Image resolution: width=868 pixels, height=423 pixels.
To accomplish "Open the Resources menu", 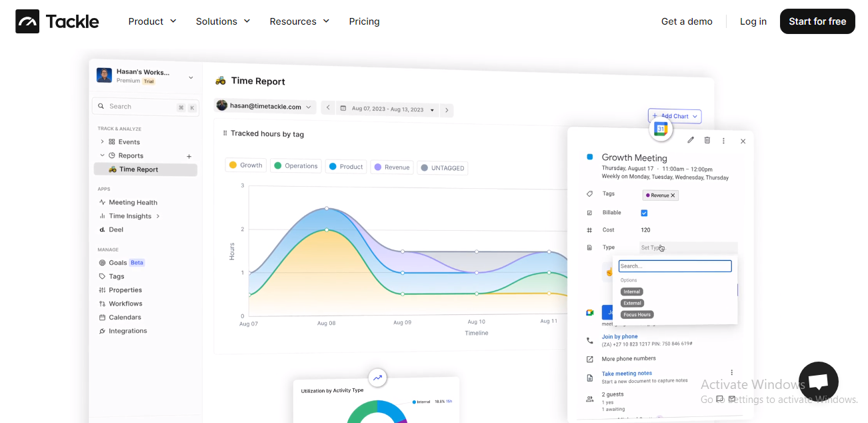I will [299, 21].
